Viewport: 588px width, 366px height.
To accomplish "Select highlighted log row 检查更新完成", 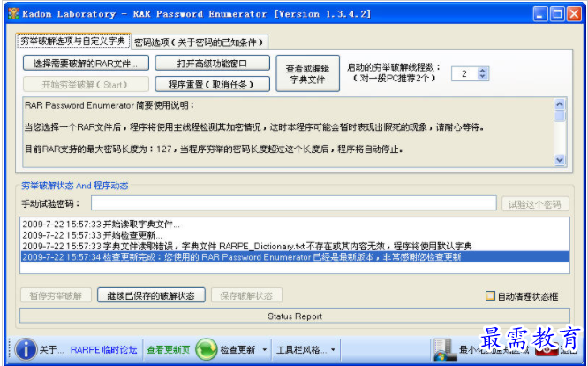I will (x=295, y=256).
